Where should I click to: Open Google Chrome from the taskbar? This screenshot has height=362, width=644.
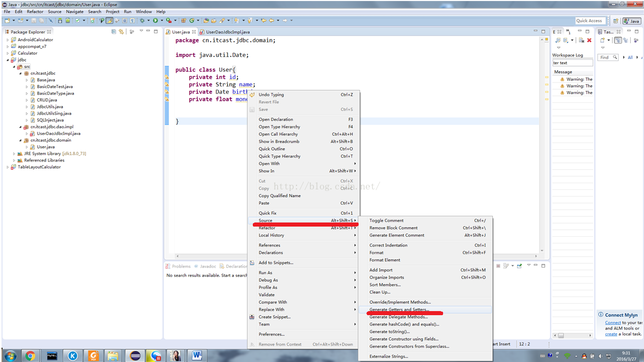[x=30, y=355]
